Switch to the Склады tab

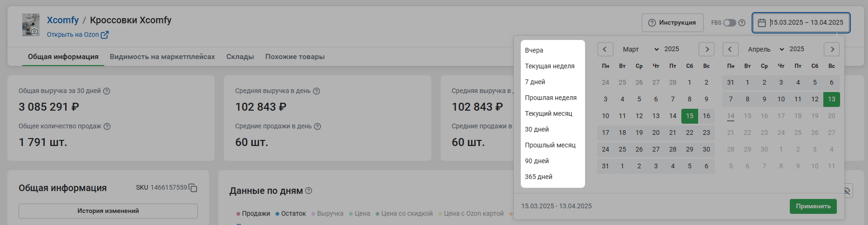(x=240, y=57)
